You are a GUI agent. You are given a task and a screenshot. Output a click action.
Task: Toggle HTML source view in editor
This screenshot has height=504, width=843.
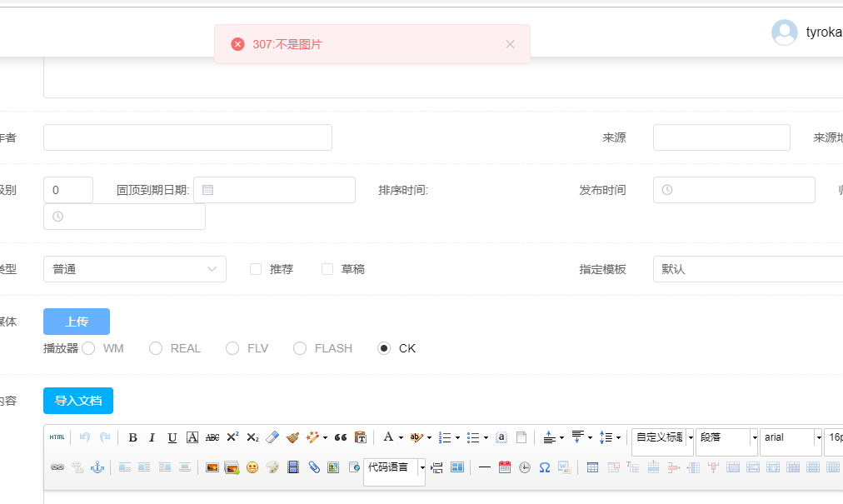[x=57, y=437]
